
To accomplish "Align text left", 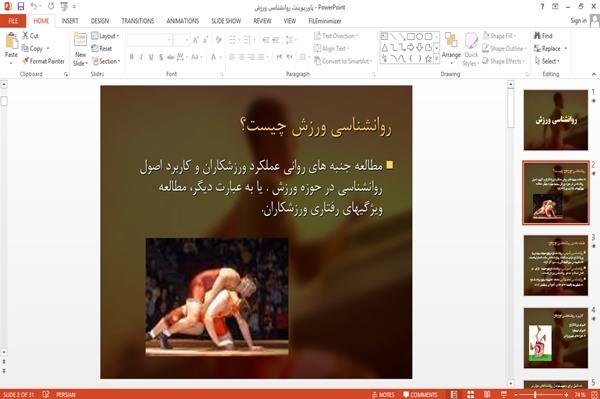I will click(232, 57).
